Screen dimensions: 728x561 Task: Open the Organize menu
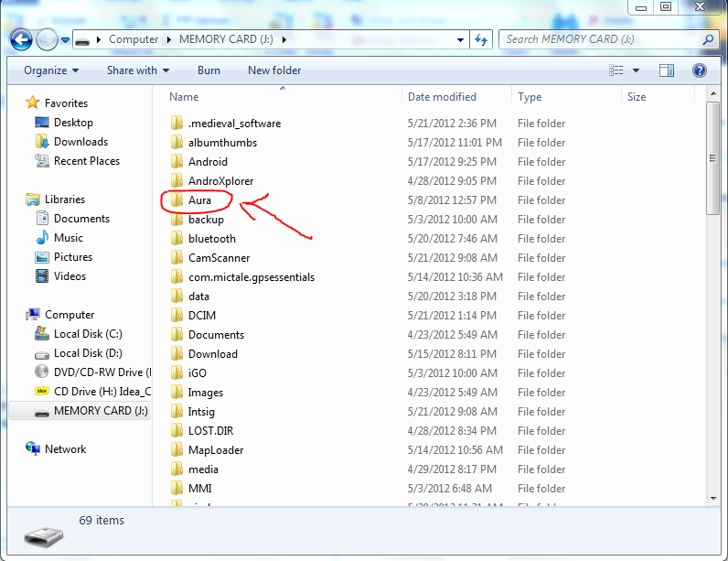51,70
